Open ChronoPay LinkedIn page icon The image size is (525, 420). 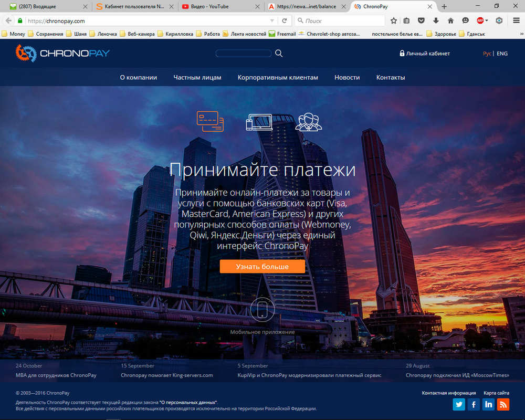(488, 404)
